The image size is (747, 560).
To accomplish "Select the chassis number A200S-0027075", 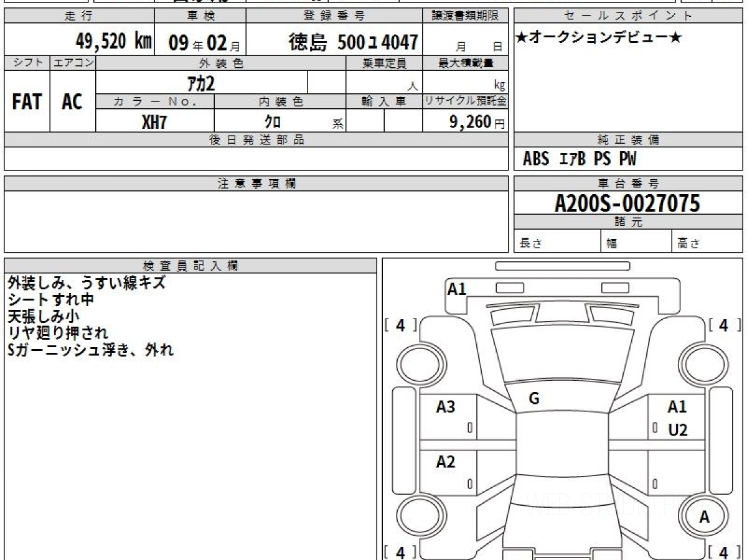I will click(627, 203).
